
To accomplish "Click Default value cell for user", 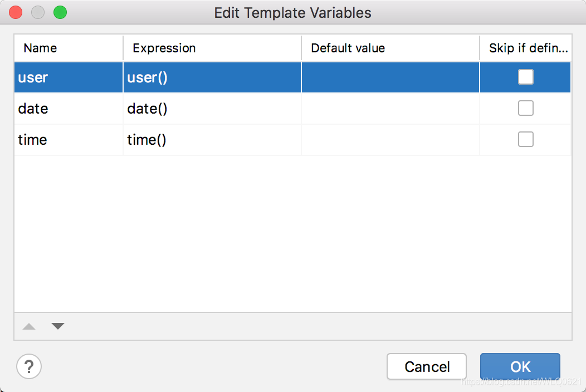I will pyautogui.click(x=390, y=77).
